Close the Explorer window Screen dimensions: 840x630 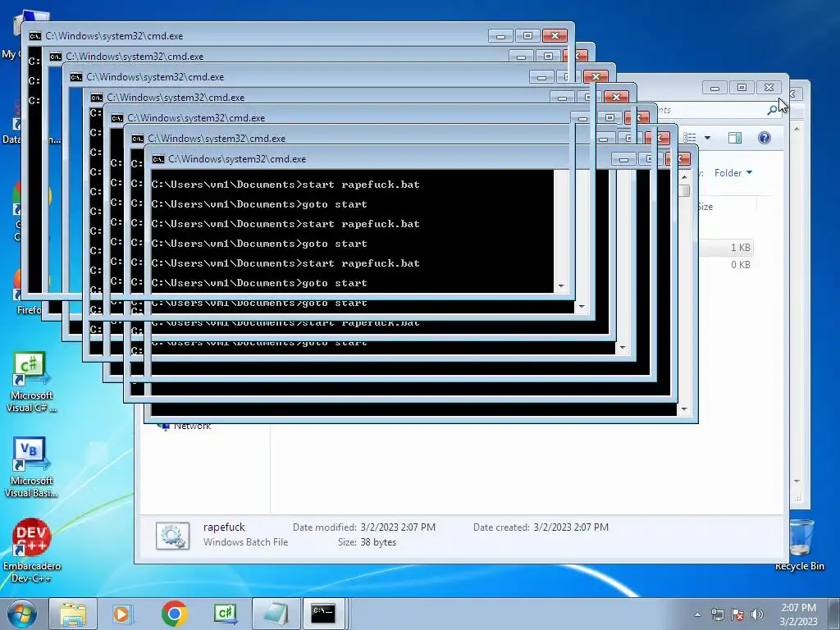click(x=769, y=87)
